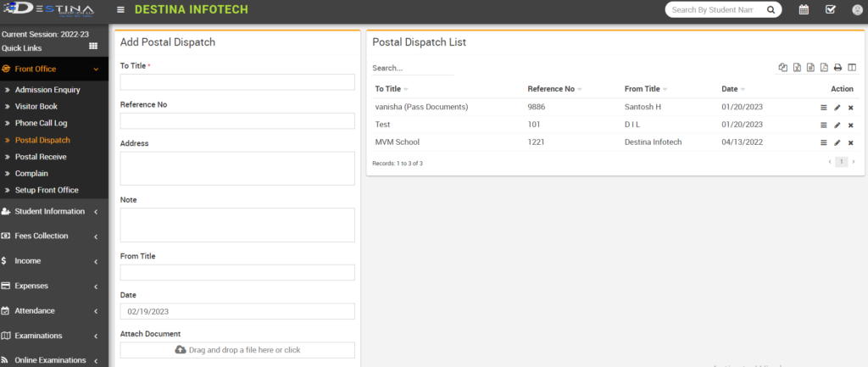Export the dispatch list to Excel
The image size is (868, 367).
[x=797, y=68]
